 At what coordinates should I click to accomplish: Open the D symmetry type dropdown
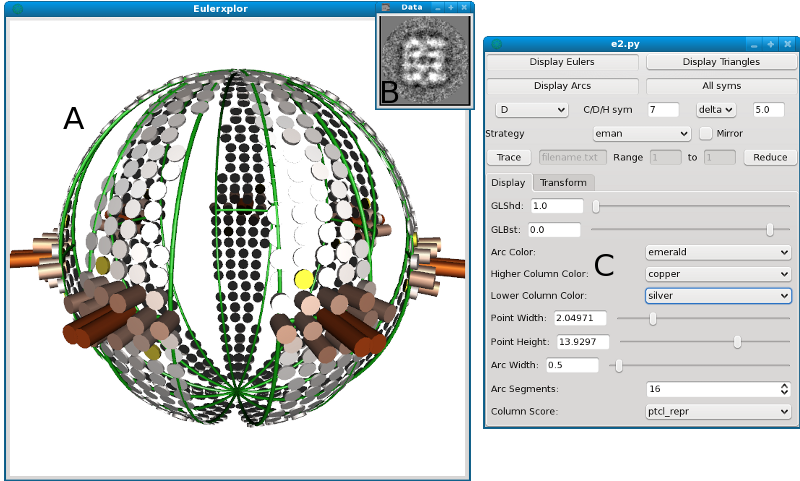point(532,110)
